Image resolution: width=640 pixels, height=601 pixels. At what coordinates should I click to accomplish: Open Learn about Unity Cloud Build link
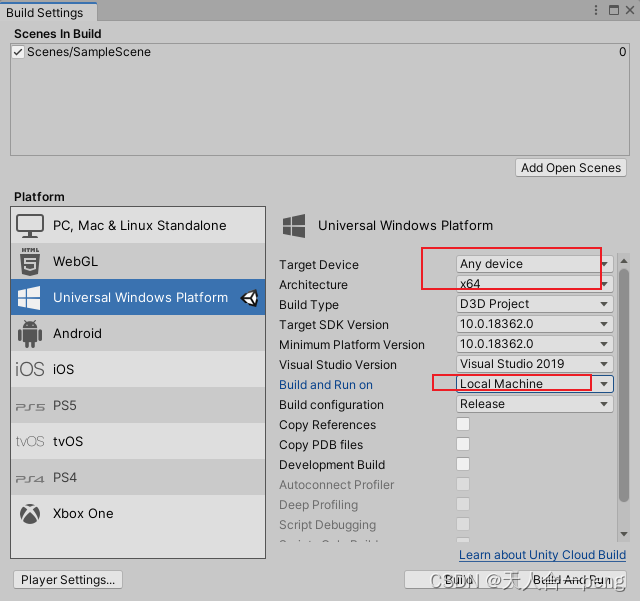(x=542, y=555)
